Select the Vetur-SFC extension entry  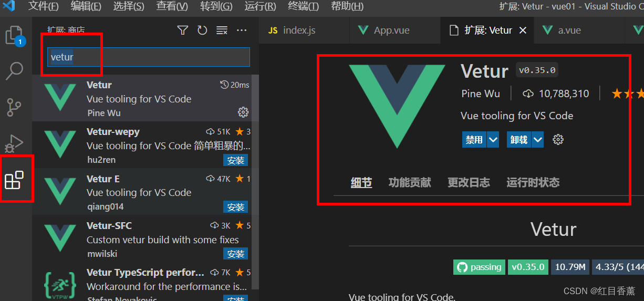[x=142, y=238]
